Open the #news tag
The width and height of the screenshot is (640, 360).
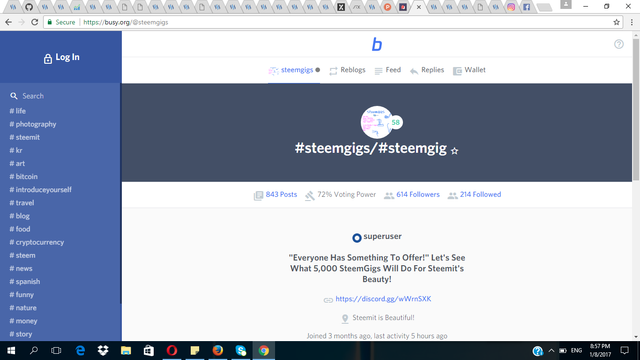tap(21, 268)
